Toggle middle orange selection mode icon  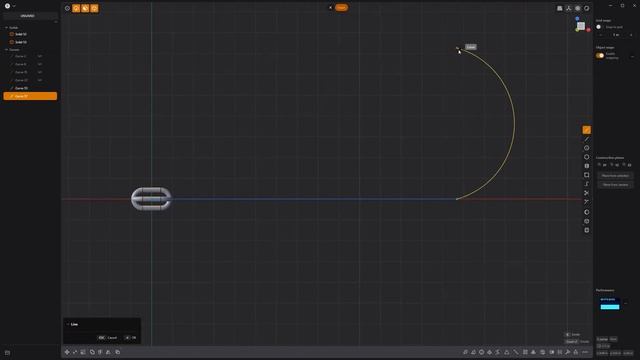(x=85, y=8)
